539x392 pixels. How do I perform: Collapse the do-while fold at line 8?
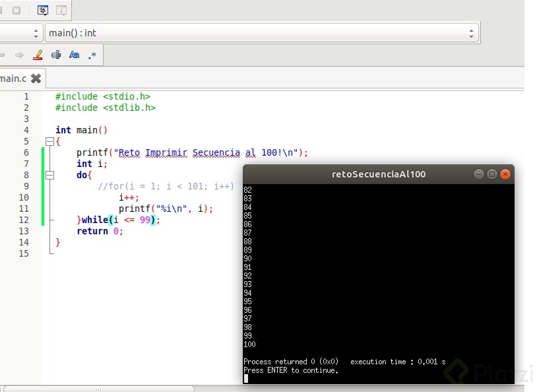49,175
